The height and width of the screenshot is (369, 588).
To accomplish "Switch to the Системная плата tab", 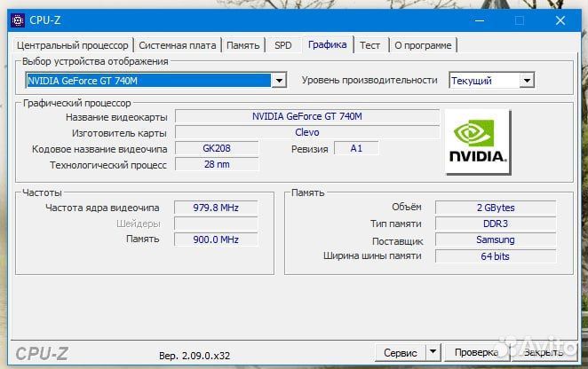I will (178, 45).
